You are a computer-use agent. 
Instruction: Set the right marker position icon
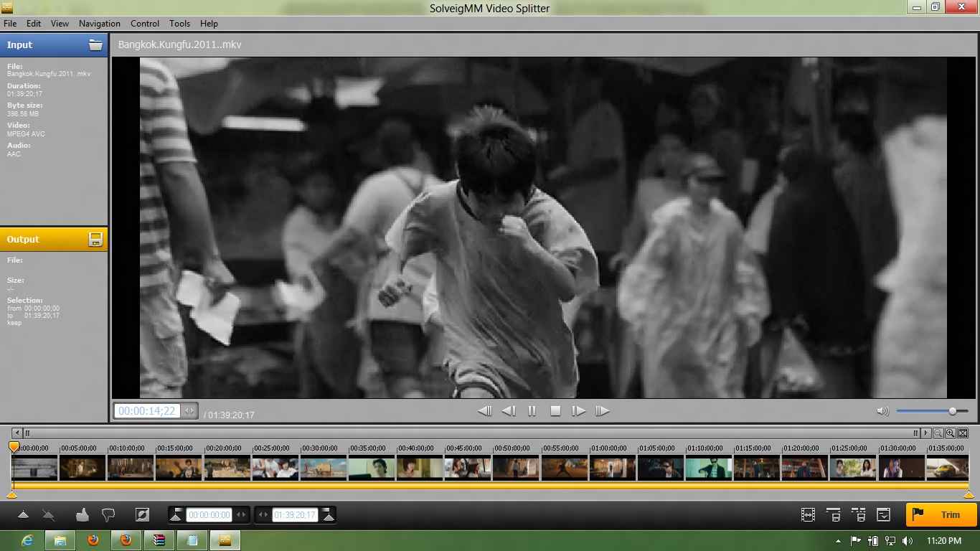click(328, 514)
